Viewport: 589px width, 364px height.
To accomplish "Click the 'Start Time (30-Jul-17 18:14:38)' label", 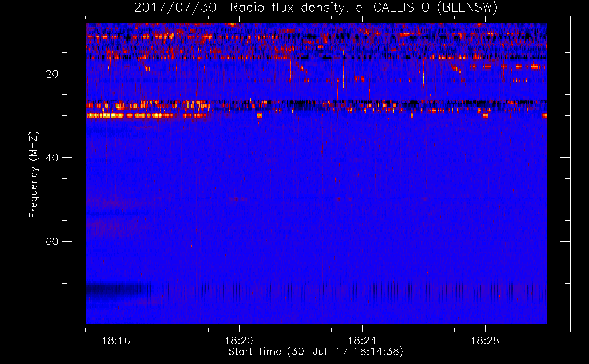I will 316,352.
